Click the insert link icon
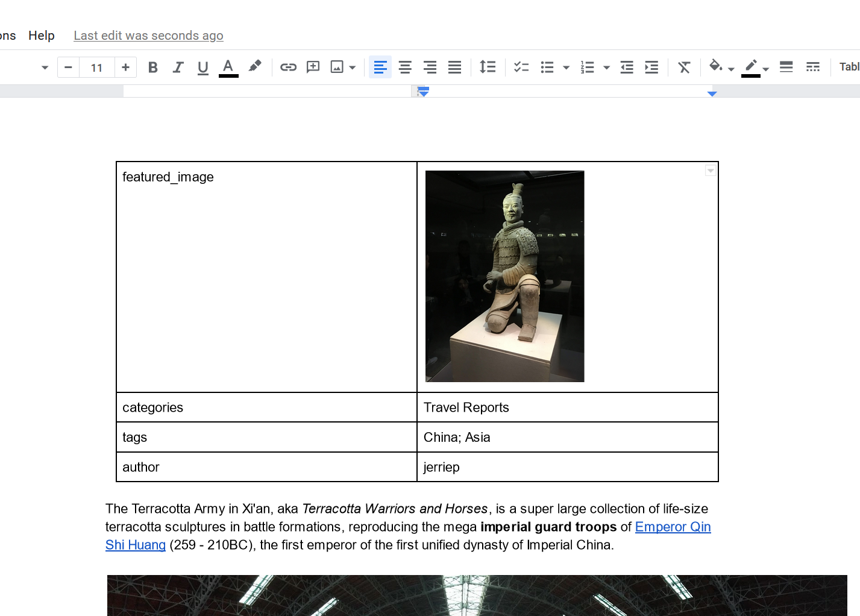860x616 pixels. click(288, 67)
